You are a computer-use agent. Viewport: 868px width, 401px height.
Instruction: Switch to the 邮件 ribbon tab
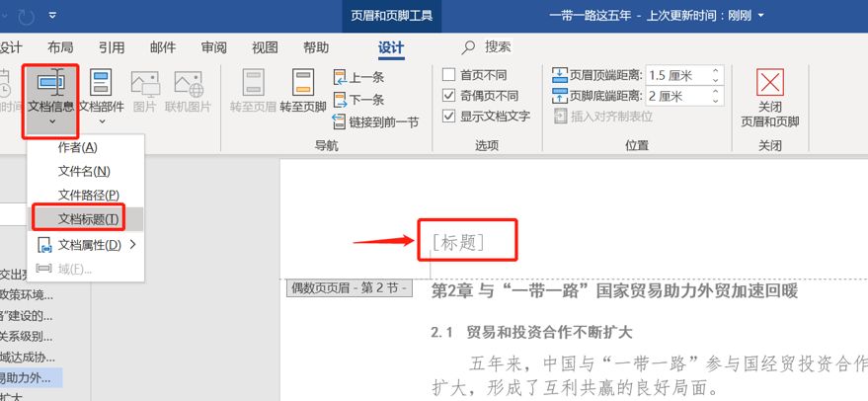[163, 48]
